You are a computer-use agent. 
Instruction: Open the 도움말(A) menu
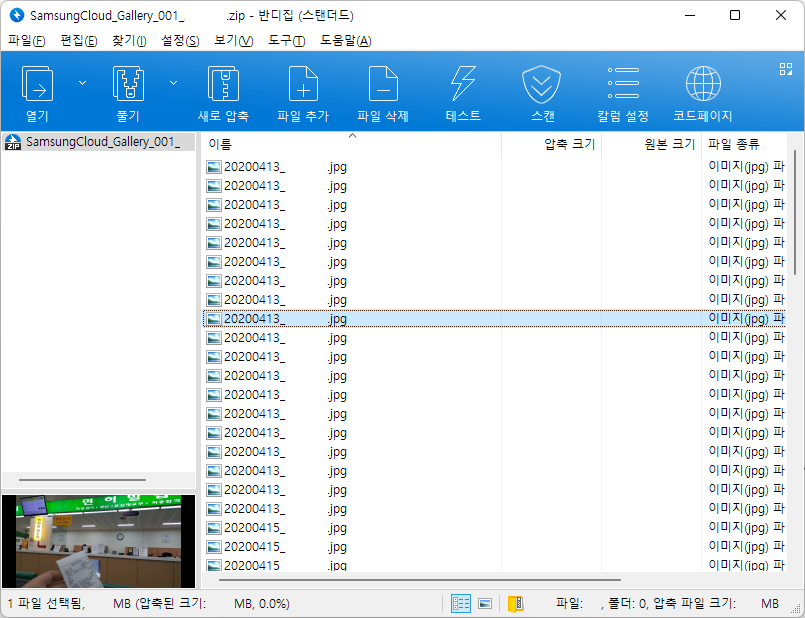tap(346, 41)
